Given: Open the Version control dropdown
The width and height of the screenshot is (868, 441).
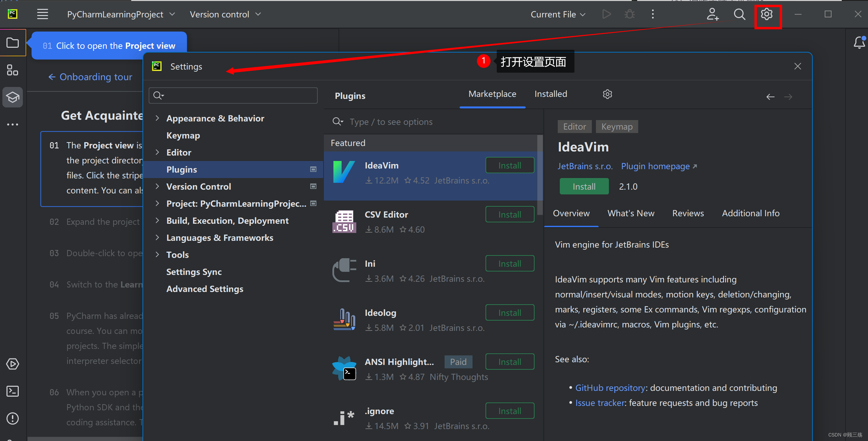Looking at the screenshot, I should click(225, 14).
